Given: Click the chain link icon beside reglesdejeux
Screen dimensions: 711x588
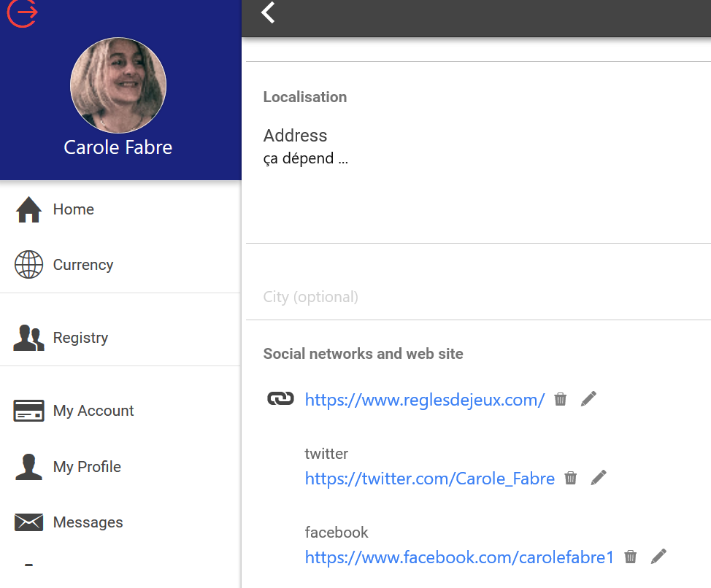Looking at the screenshot, I should tap(281, 398).
